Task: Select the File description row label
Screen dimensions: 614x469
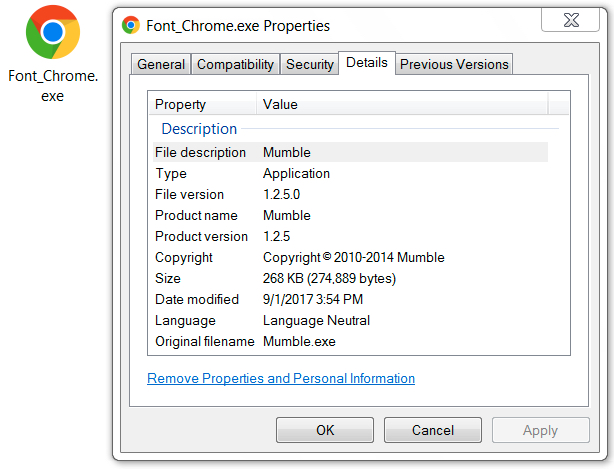Action: pyautogui.click(x=200, y=152)
